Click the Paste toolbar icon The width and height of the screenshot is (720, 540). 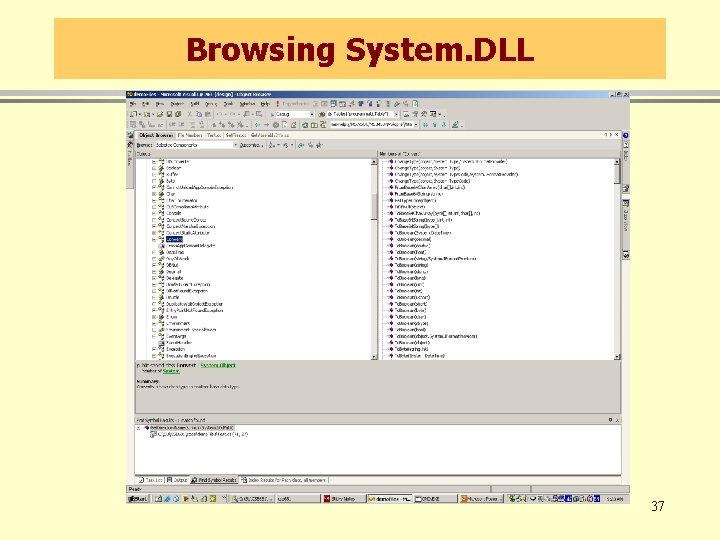click(208, 114)
